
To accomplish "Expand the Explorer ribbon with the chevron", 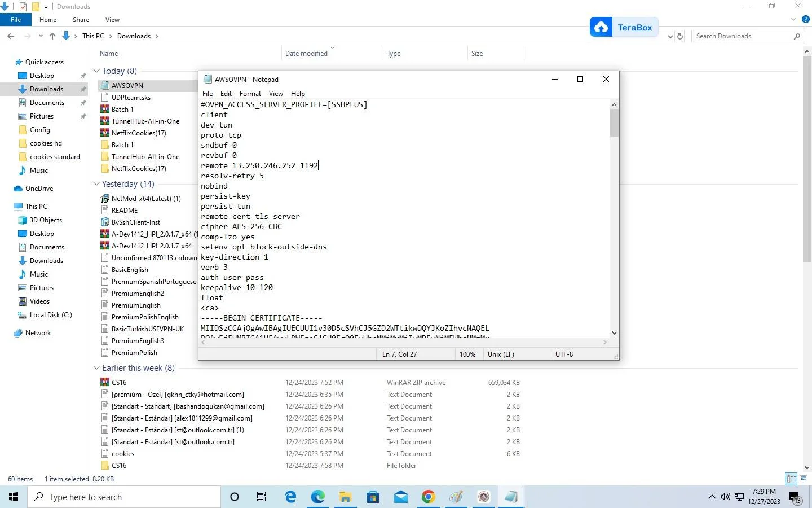I will point(793,20).
